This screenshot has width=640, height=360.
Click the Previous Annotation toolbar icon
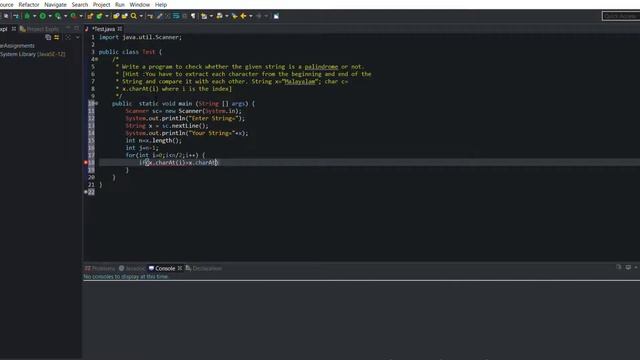tap(219, 16)
